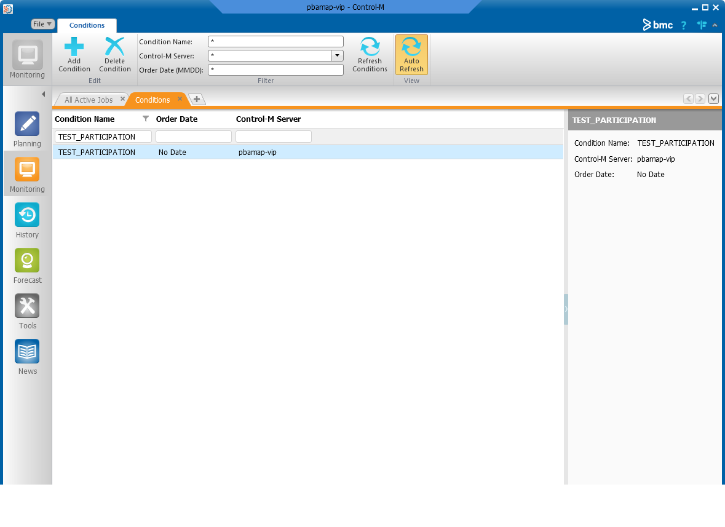
Task: Click No Date value in details pane
Action: pyautogui.click(x=651, y=174)
